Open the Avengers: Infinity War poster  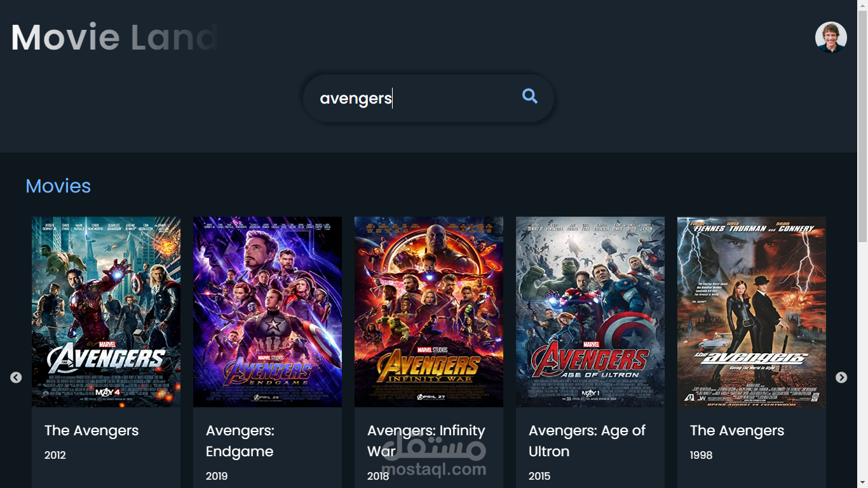[429, 312]
